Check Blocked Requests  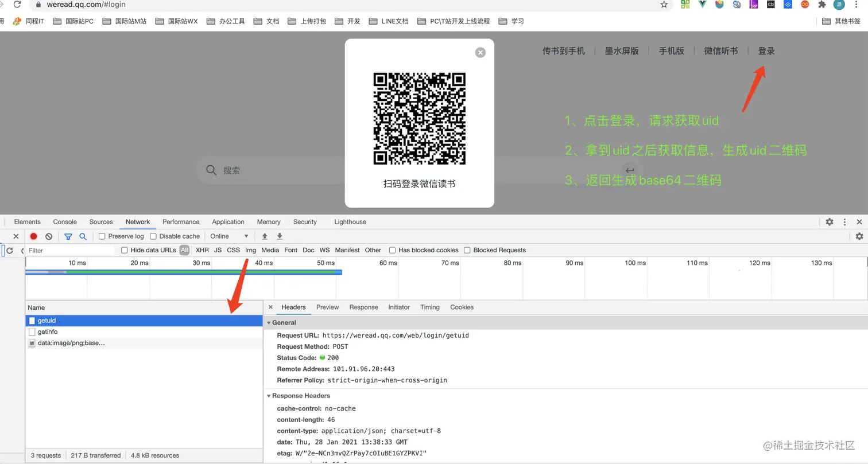(467, 250)
